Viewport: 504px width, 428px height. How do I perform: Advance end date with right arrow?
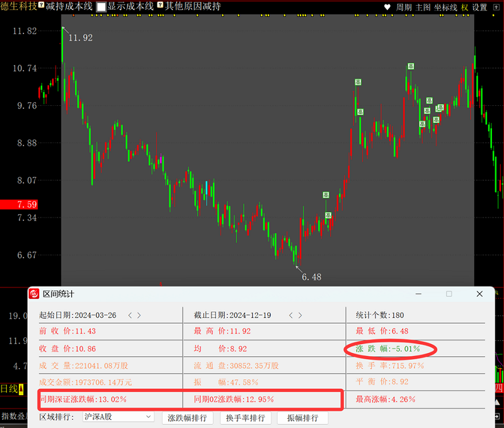(x=300, y=315)
